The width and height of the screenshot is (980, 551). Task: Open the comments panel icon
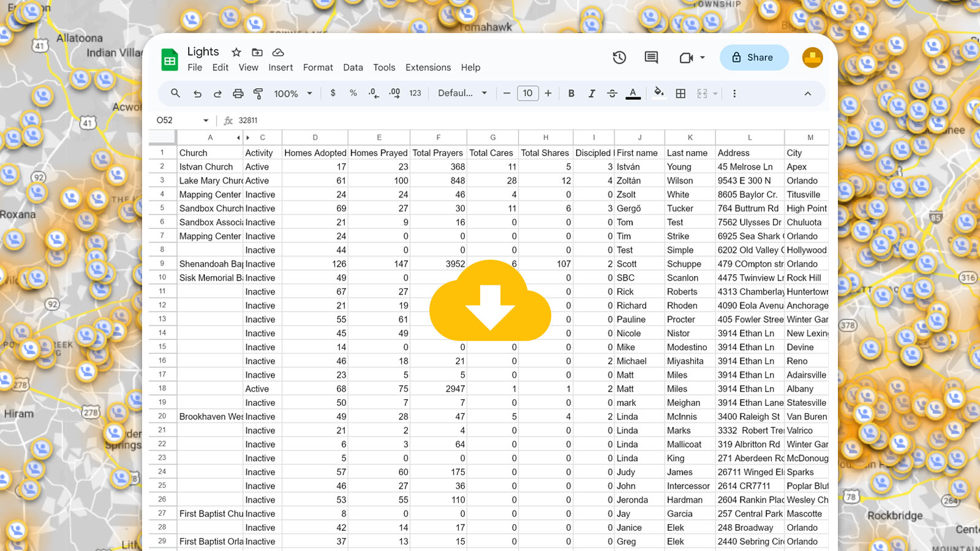[651, 58]
